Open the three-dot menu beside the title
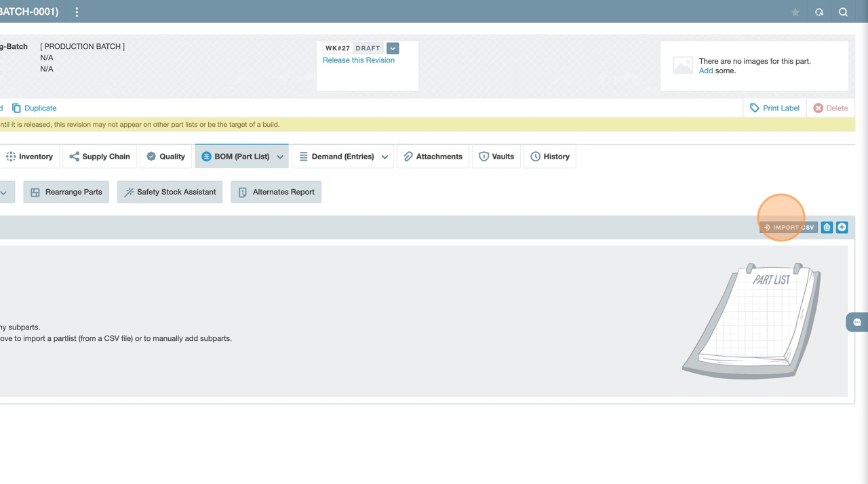Screen dimensions: 868x484 pos(77,12)
